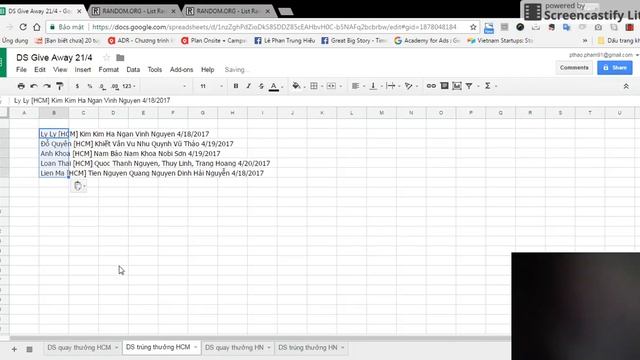This screenshot has height=360, width=640.
Task: Collapse the menus with double chevron
Action: click(x=626, y=87)
